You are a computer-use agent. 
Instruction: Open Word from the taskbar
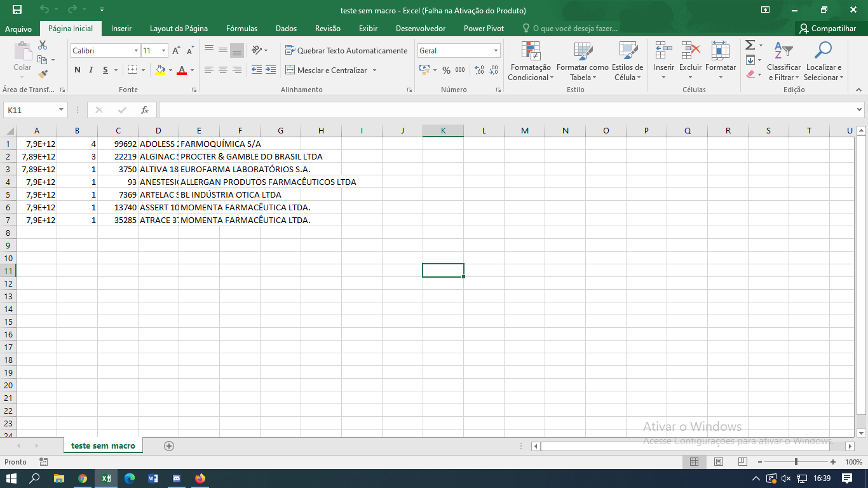click(x=153, y=478)
